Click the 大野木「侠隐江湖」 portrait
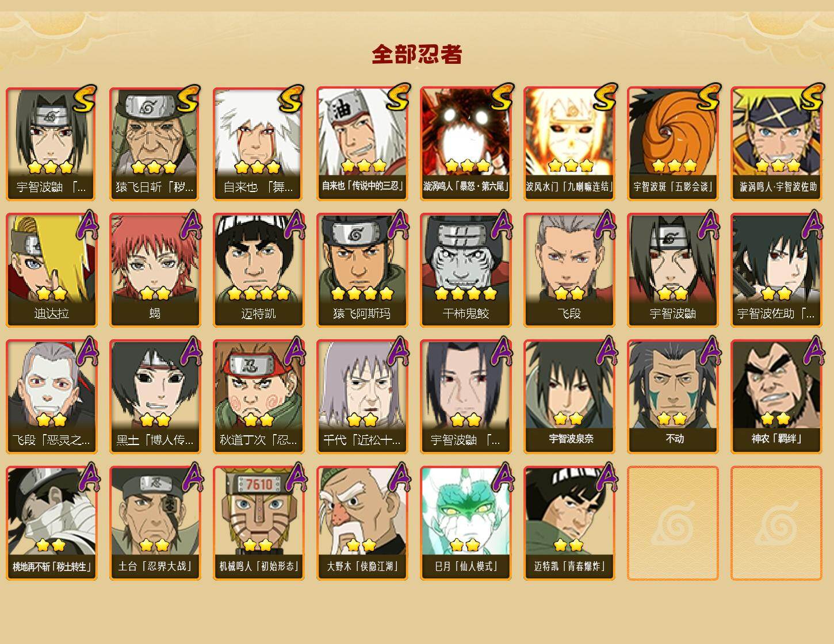Image resolution: width=834 pixels, height=644 pixels. tap(362, 523)
